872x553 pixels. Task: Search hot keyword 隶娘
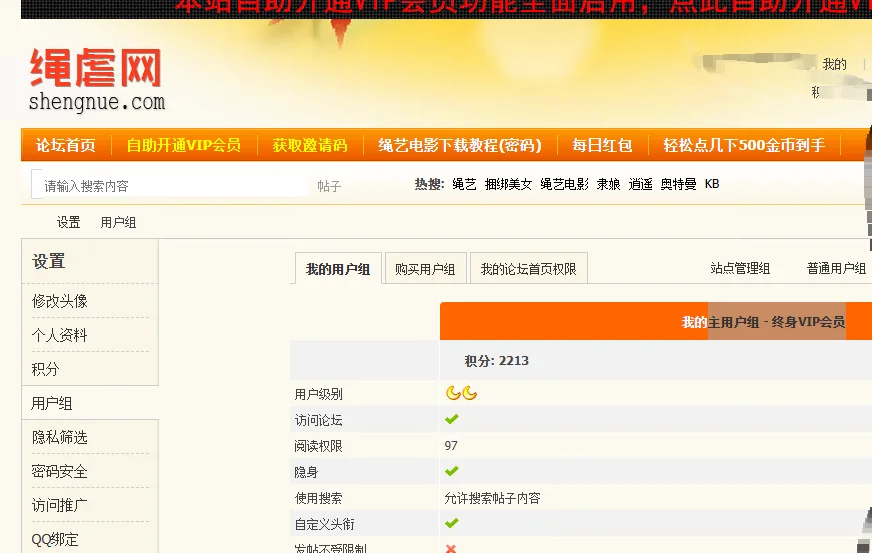click(x=608, y=184)
